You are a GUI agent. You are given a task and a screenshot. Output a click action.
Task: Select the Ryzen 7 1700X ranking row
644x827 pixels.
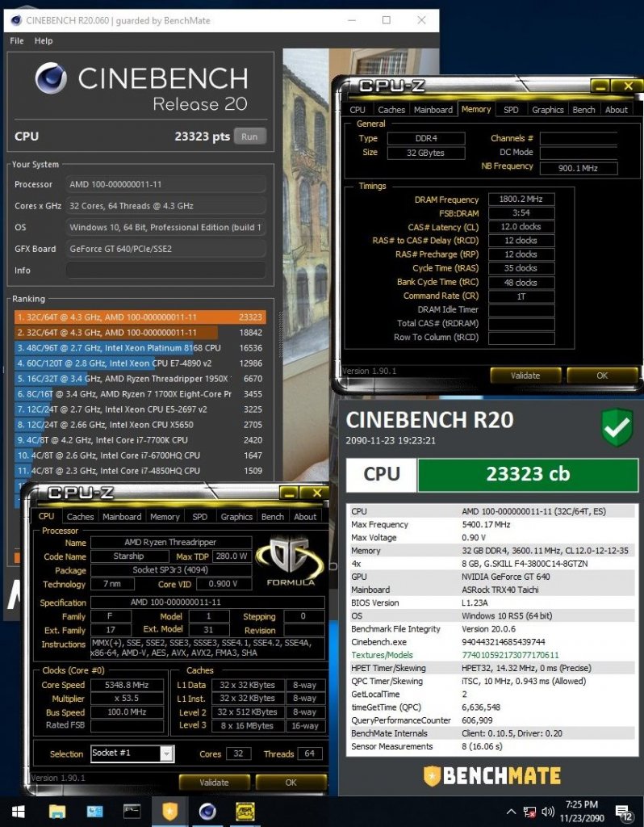click(x=140, y=393)
